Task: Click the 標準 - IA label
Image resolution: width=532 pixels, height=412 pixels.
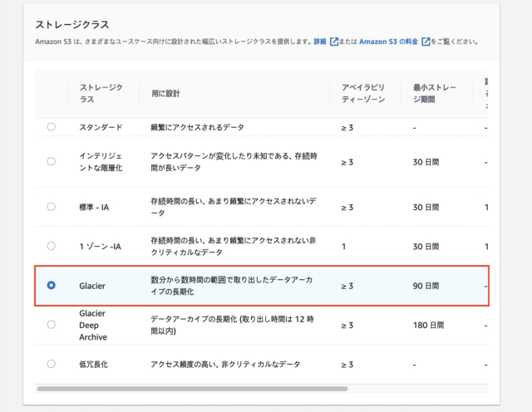Action: click(x=94, y=207)
